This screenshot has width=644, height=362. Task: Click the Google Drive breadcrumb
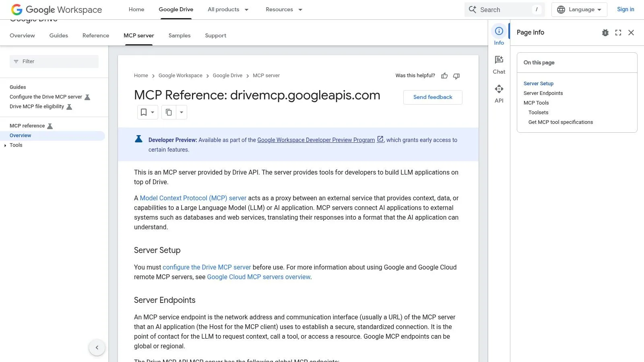[x=227, y=75]
